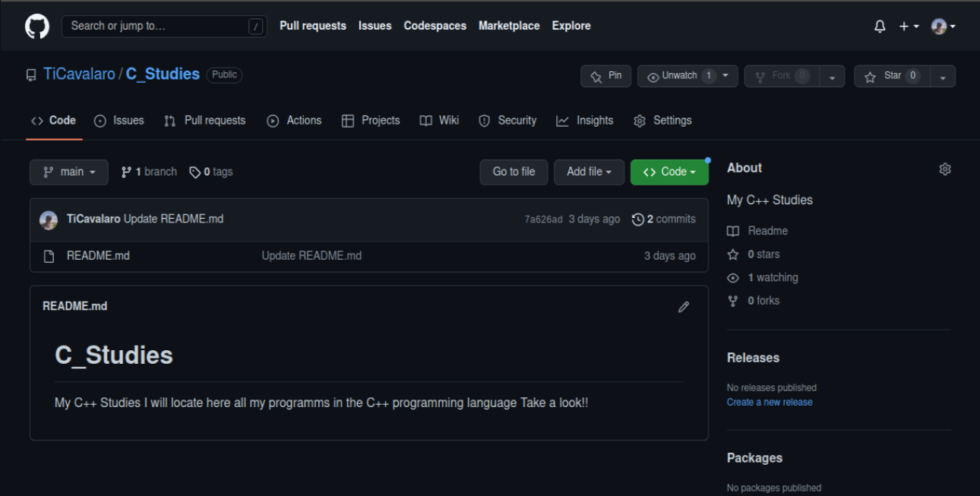This screenshot has height=496, width=980.
Task: Open the Releases heading link
Action: point(753,358)
